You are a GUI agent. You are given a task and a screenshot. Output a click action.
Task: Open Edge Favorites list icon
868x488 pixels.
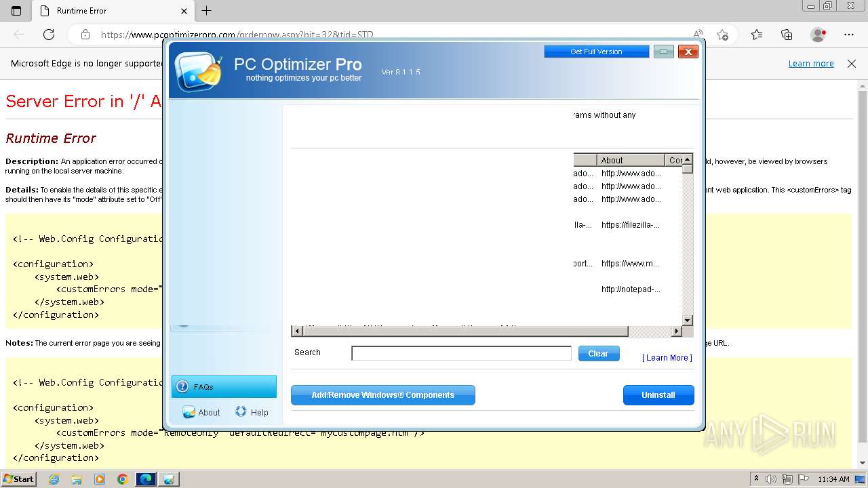(757, 35)
